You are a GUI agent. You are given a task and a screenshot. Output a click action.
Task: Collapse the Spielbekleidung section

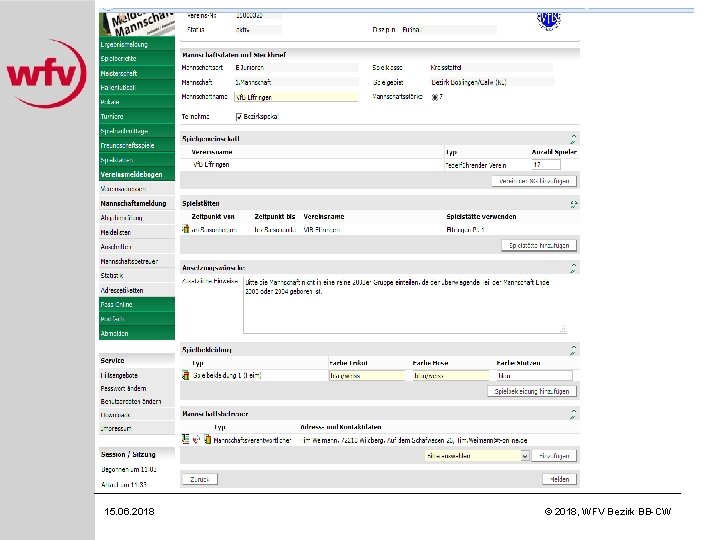(x=573, y=350)
